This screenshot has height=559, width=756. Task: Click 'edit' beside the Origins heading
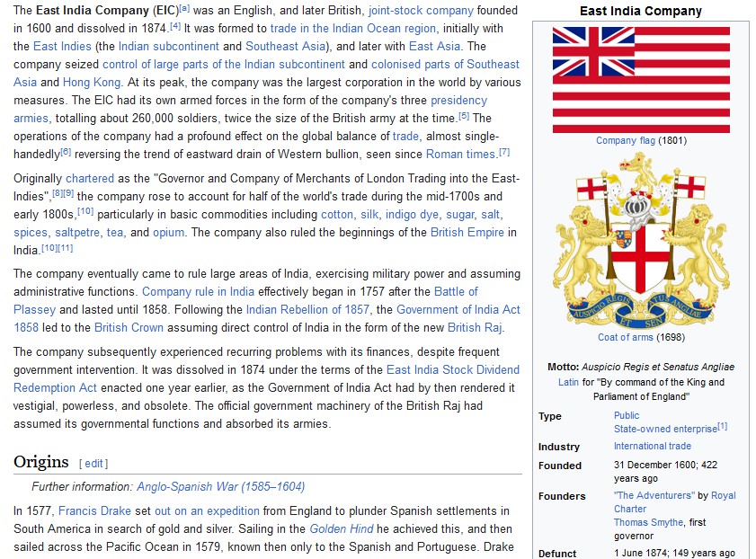point(94,464)
